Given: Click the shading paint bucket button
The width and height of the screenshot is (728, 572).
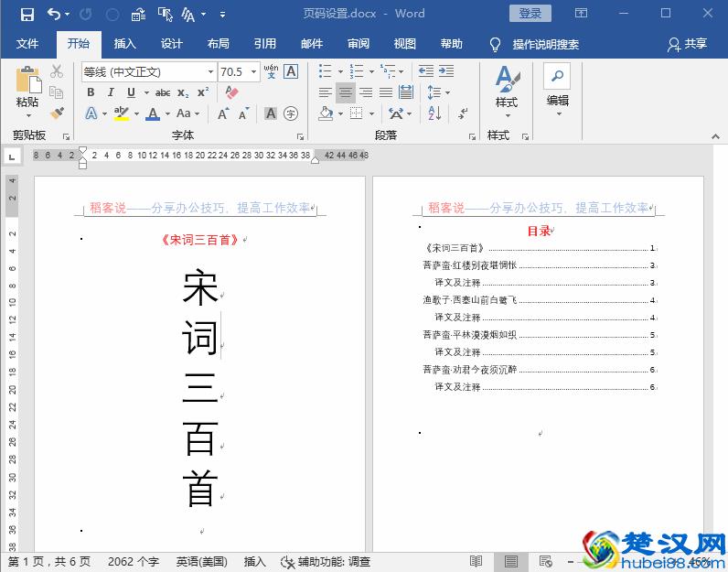Looking at the screenshot, I should pos(326,113).
